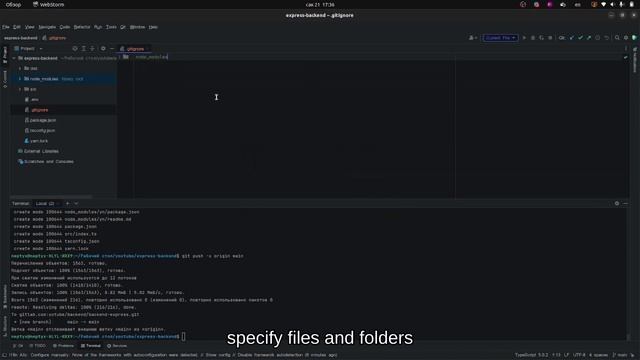Toggle the Bookmarks side tab

click(5, 297)
